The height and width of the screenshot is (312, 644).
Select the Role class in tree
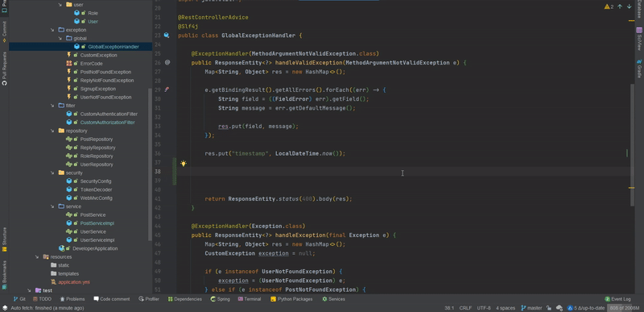click(93, 13)
